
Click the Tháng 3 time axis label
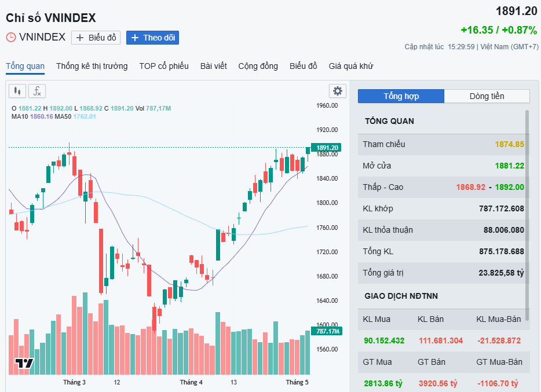(74, 382)
